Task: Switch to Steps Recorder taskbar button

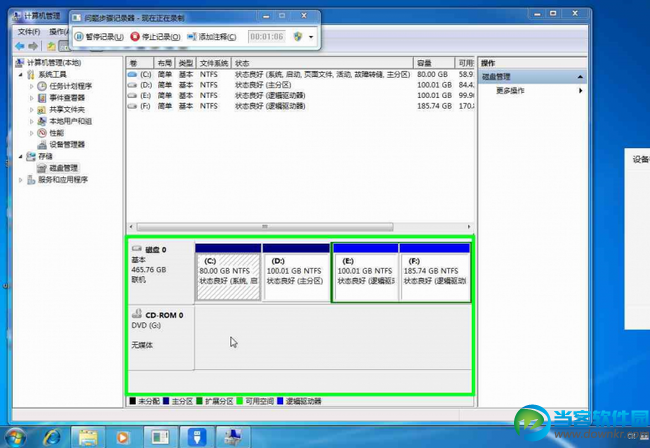Action: [160, 438]
